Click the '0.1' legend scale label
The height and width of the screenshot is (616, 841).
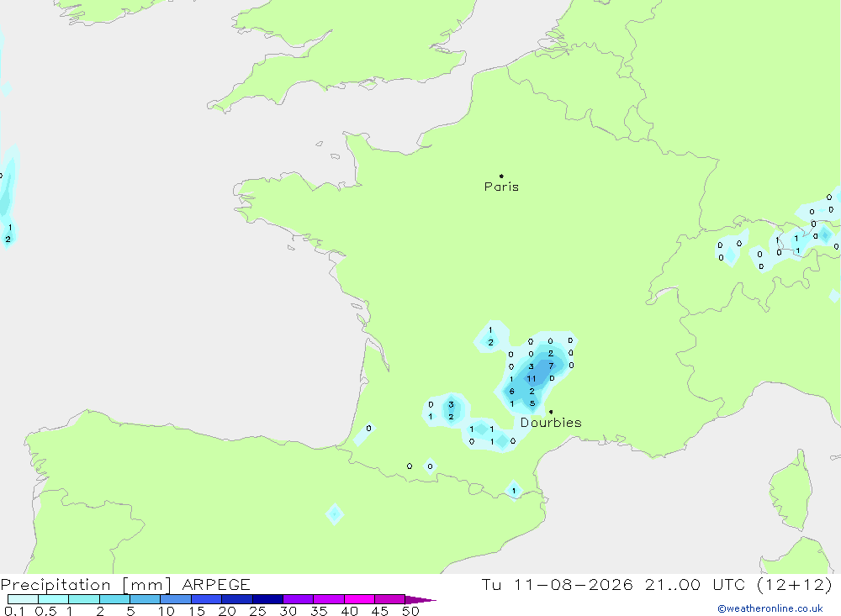(14, 611)
